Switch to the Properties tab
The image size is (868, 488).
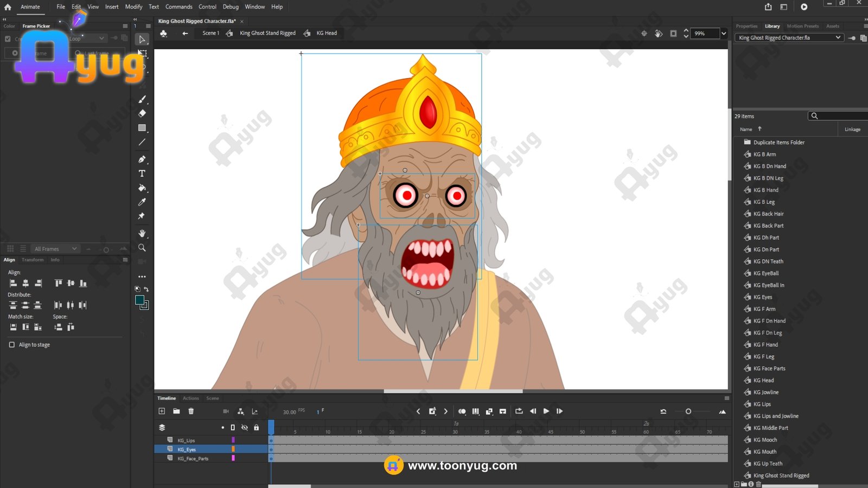tap(746, 26)
